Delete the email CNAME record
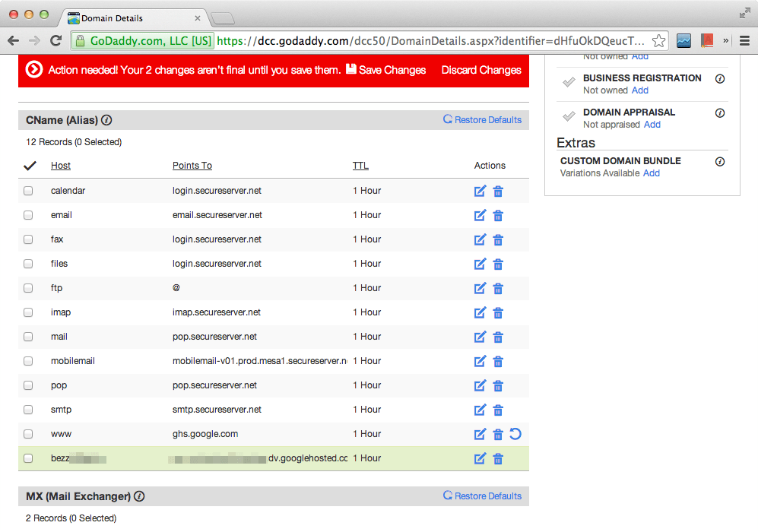This screenshot has height=532, width=758. coord(498,216)
